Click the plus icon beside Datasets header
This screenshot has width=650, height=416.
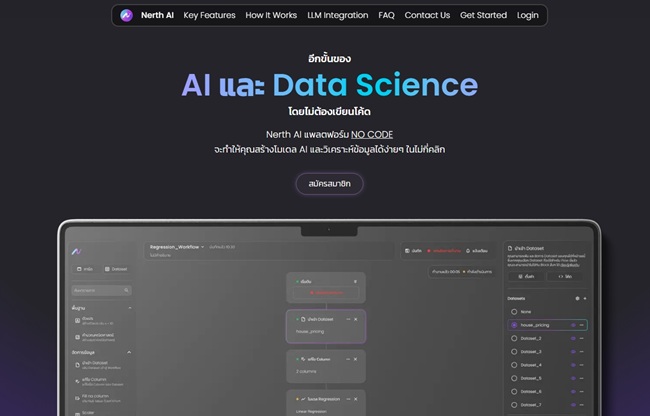(585, 298)
